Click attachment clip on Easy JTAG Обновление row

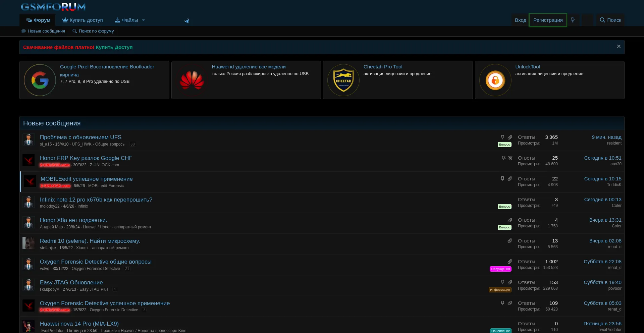[x=510, y=282]
